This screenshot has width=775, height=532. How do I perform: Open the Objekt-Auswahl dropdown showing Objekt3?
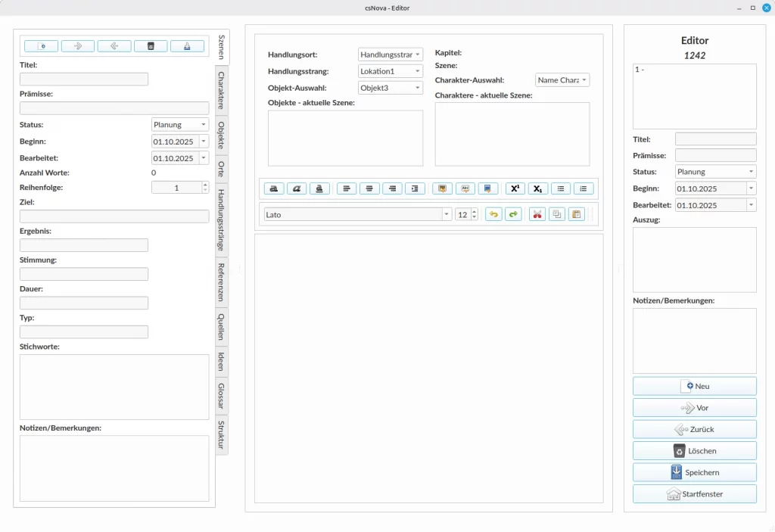pyautogui.click(x=390, y=87)
